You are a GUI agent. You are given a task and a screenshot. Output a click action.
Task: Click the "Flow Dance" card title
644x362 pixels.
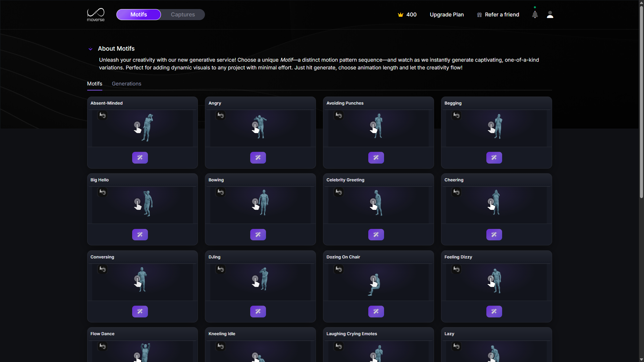tap(102, 334)
